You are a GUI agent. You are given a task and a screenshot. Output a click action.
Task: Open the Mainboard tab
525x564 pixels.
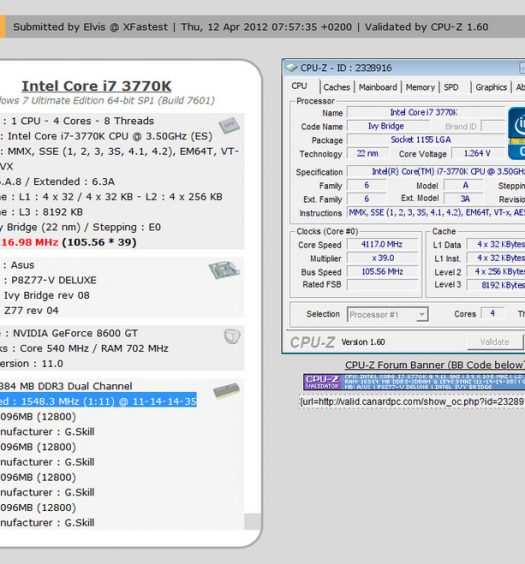[378, 87]
